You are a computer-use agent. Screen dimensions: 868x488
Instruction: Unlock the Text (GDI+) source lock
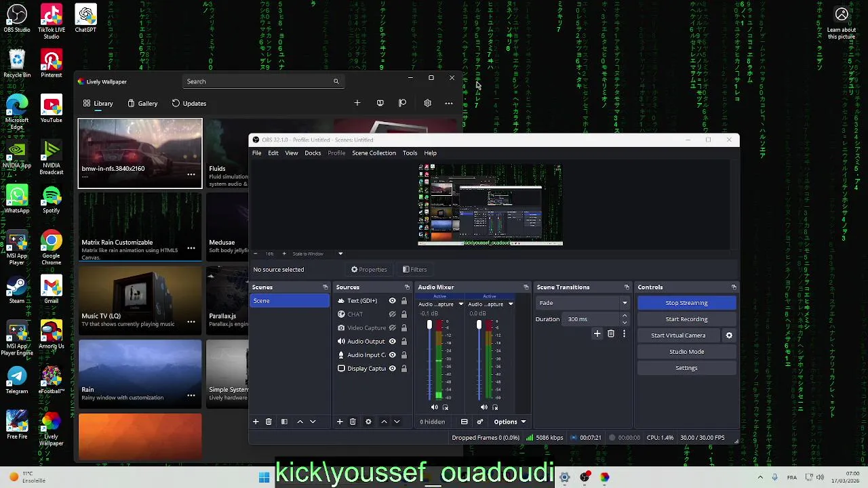tap(404, 301)
